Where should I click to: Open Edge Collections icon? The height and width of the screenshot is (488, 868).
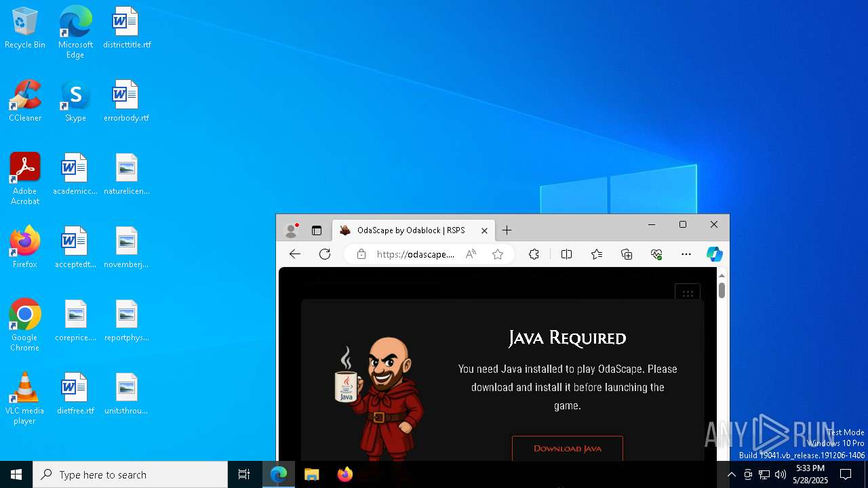click(x=627, y=254)
